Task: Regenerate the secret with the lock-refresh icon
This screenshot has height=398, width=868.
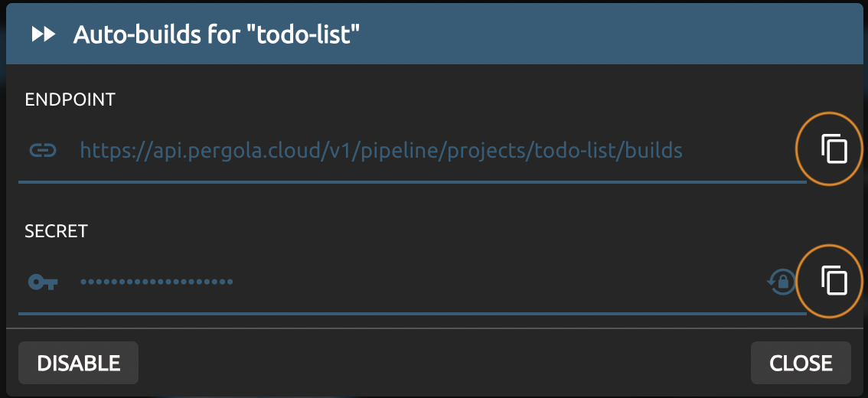Action: point(781,282)
